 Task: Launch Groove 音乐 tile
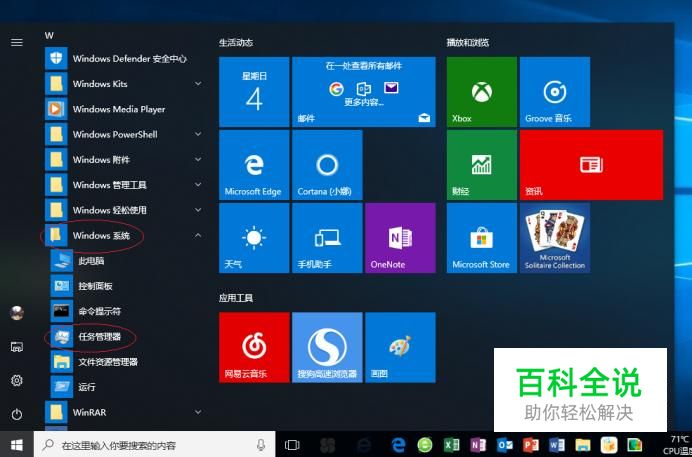pyautogui.click(x=555, y=92)
